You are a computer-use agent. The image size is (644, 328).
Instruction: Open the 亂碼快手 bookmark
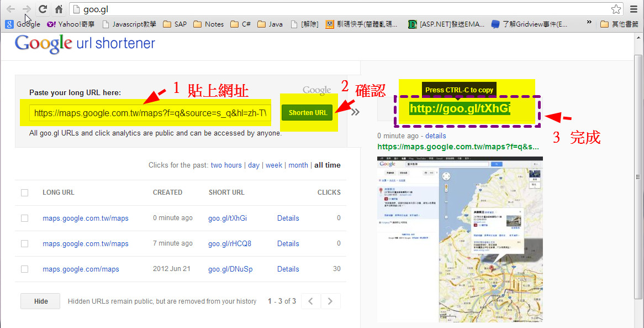361,24
